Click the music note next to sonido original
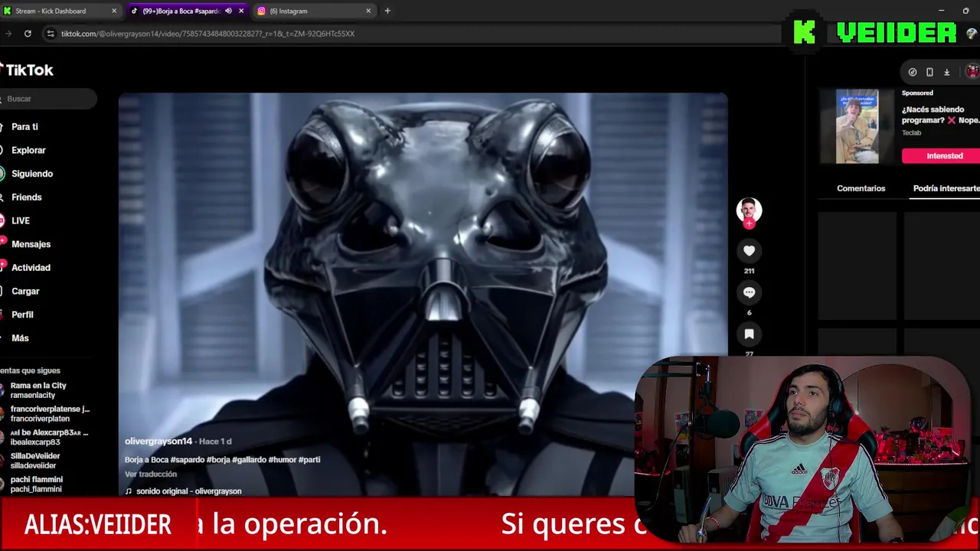This screenshot has height=551, width=980. click(x=129, y=491)
